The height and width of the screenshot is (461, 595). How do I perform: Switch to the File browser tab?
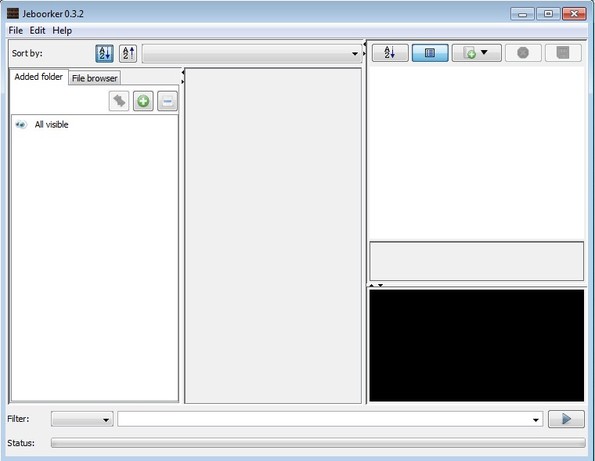click(94, 78)
